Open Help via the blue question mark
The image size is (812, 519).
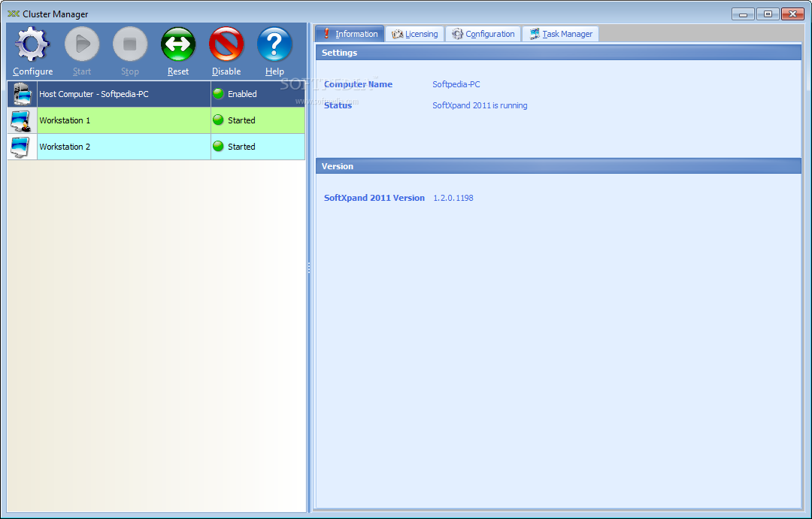click(274, 44)
